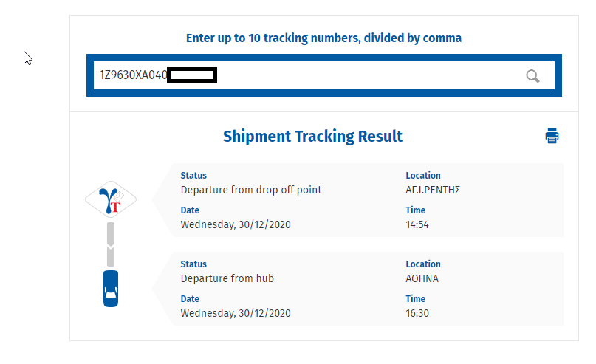Select 'Departure from drop off point' status

(251, 190)
